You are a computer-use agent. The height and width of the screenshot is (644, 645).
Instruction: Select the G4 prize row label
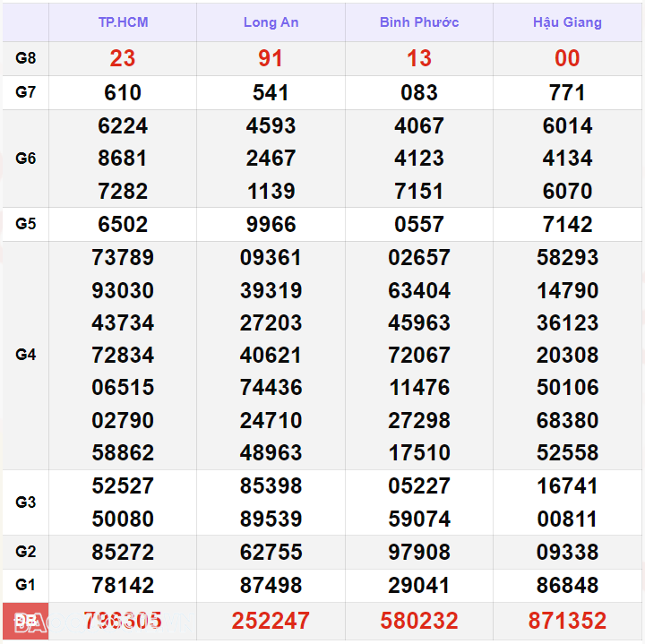click(x=26, y=355)
